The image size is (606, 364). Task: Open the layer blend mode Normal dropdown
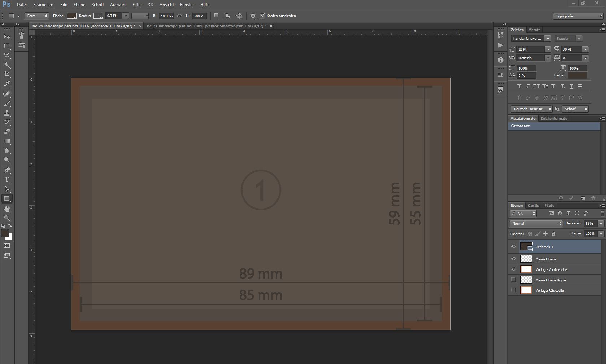pos(536,224)
